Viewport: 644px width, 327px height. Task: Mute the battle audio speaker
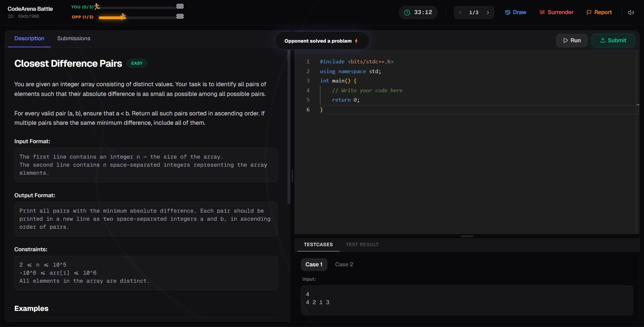point(631,13)
